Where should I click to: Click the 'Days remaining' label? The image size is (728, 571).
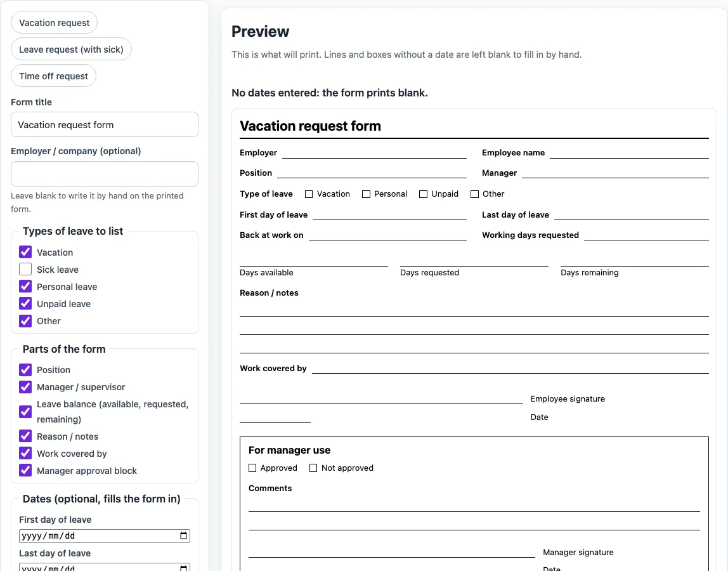point(590,273)
